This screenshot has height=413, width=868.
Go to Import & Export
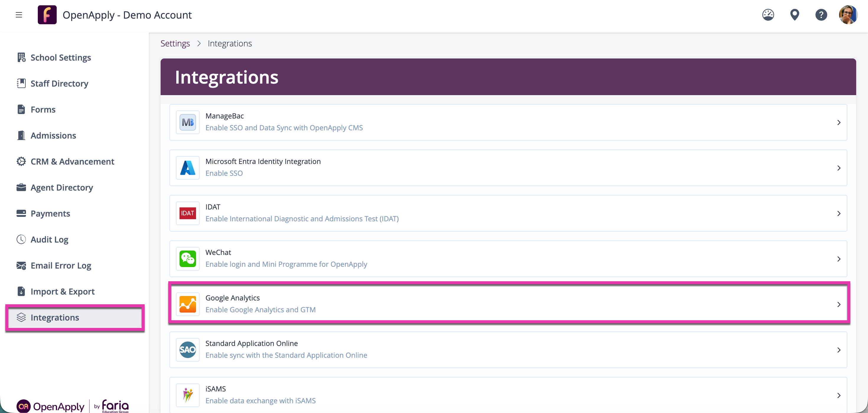coord(62,291)
